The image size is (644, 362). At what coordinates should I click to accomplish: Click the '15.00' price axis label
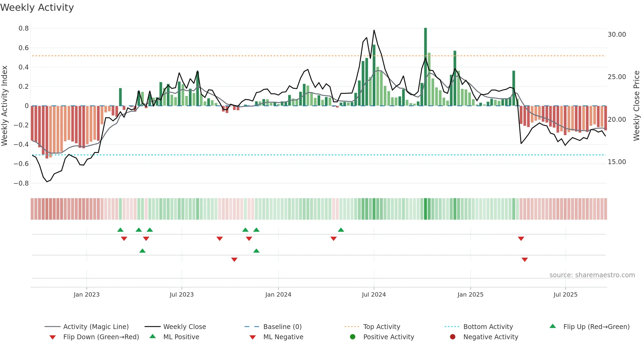617,162
